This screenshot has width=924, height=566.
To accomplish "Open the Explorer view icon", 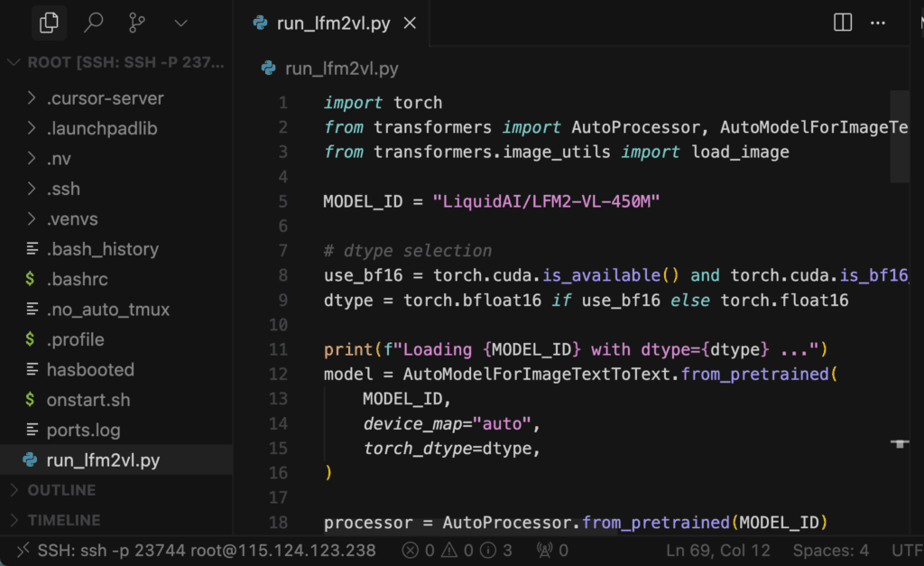I will click(x=49, y=23).
